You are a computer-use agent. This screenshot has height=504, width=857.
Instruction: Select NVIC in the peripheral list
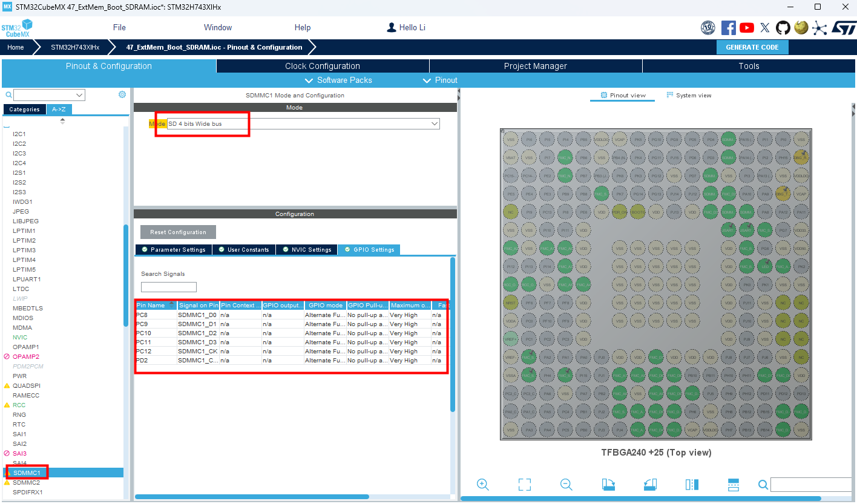pyautogui.click(x=20, y=337)
